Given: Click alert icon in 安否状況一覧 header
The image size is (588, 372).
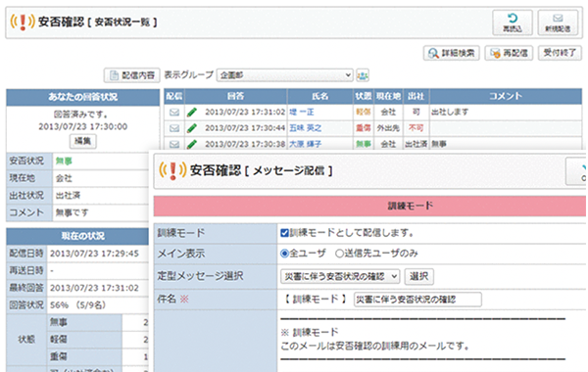Looking at the screenshot, I should (x=23, y=23).
